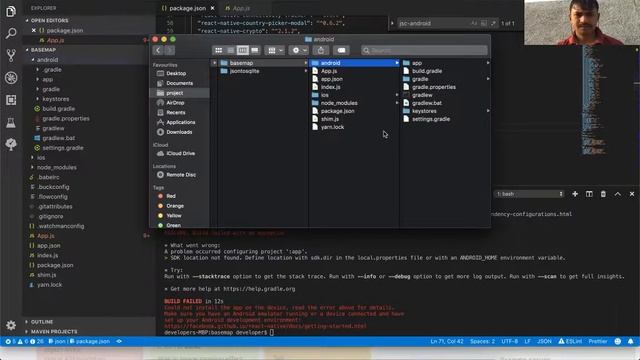Change the JSON language mode in the status bar
This screenshot has width=640, height=360.
544,341
